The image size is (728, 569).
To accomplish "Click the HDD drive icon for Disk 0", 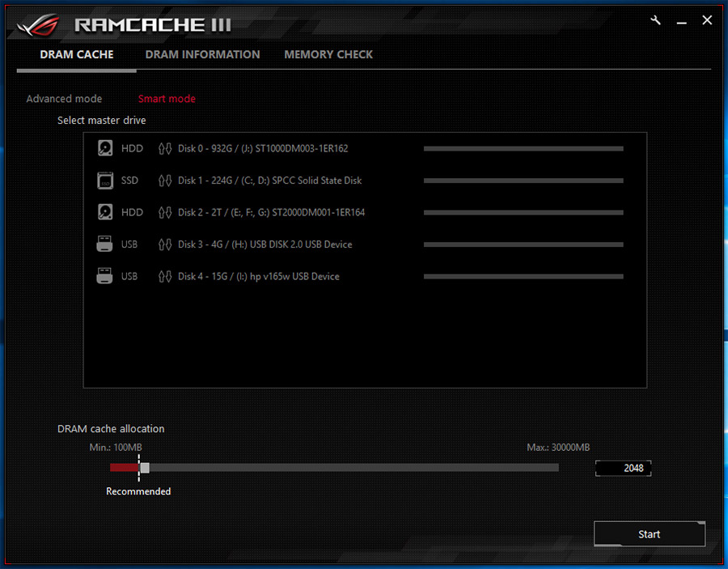I will point(105,148).
